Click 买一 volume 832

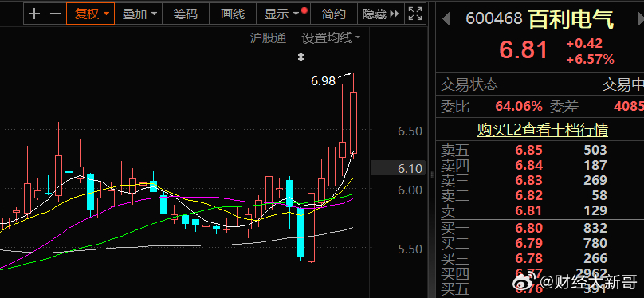[x=595, y=228]
